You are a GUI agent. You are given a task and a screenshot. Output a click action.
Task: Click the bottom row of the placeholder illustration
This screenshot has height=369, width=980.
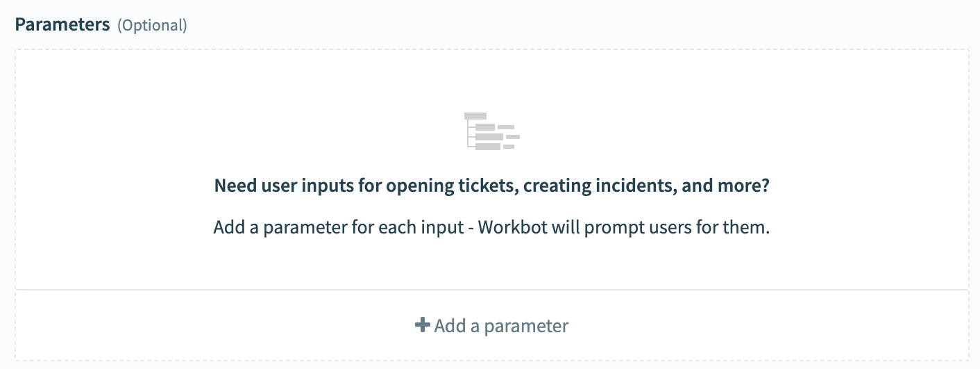click(489, 147)
